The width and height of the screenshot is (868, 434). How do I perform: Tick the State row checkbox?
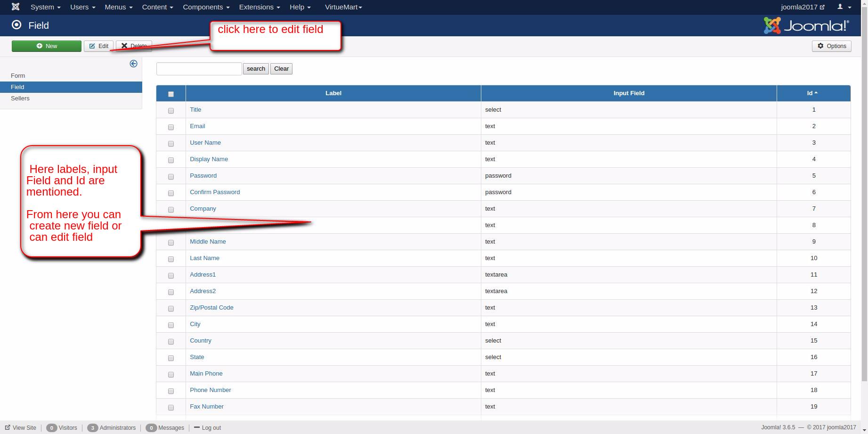point(171,358)
